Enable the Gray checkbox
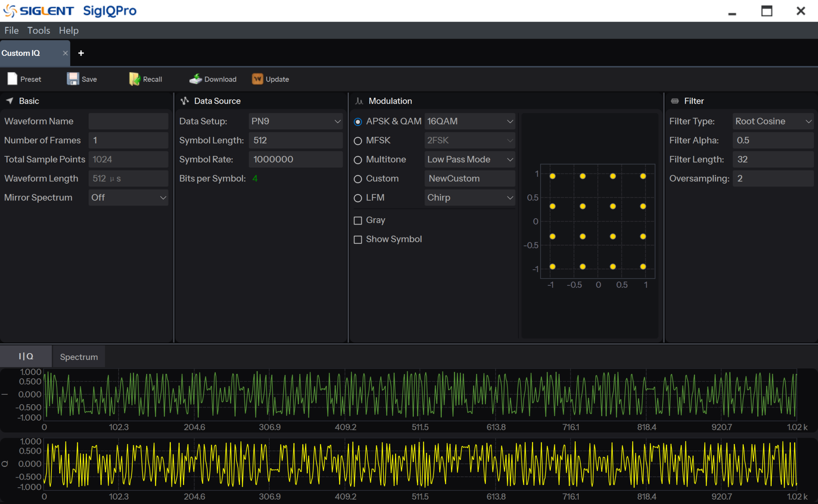The width and height of the screenshot is (818, 504). 358,220
